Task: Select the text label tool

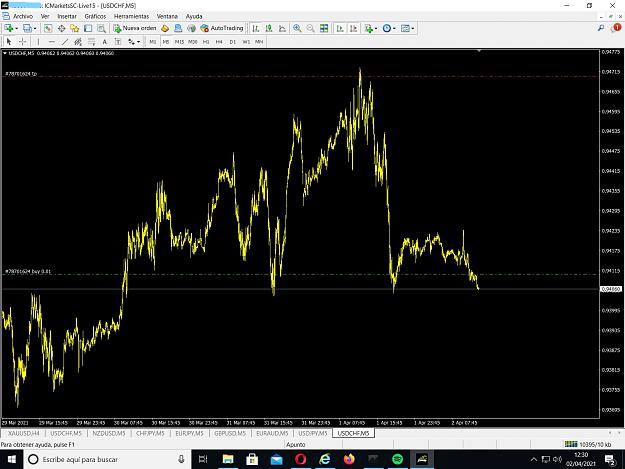Action: pos(118,41)
